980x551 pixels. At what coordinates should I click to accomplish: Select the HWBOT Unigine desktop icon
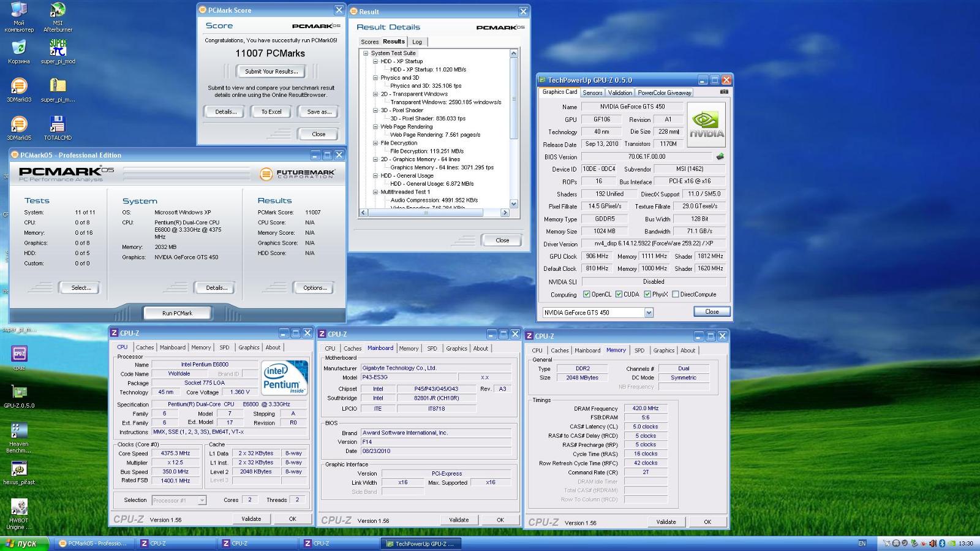(19, 514)
